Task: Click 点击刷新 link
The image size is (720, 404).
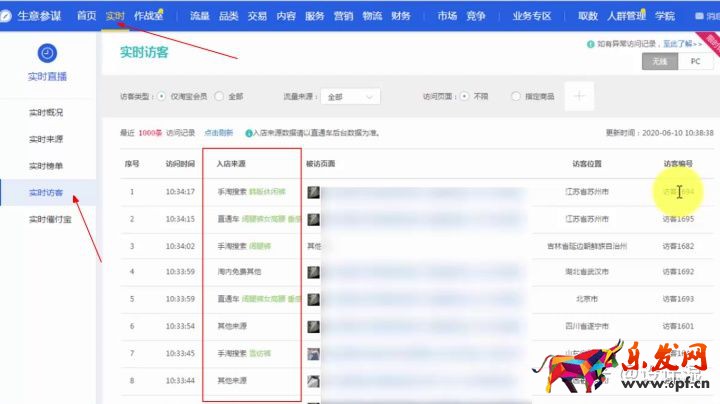Action: [218, 132]
